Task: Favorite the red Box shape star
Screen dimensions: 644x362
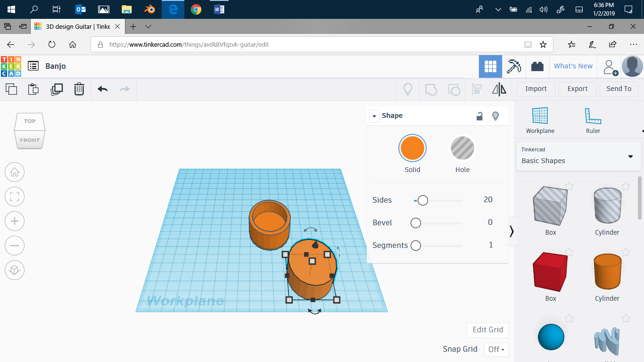Action: 569,252
